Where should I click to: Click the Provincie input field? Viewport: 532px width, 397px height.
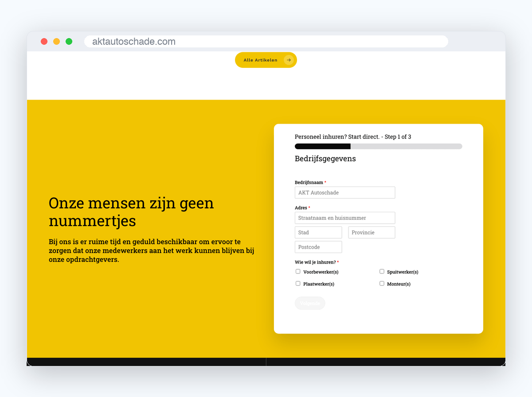[x=372, y=232]
